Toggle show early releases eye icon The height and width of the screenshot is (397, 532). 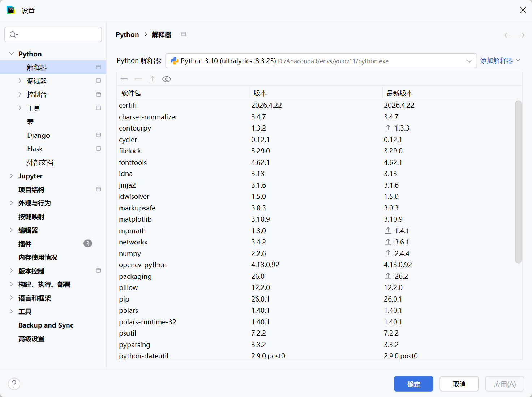(x=167, y=79)
